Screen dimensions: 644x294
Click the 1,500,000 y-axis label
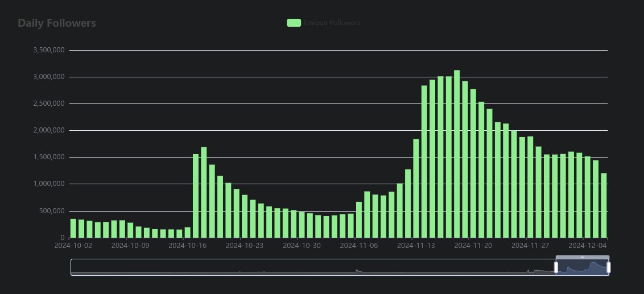click(49, 157)
